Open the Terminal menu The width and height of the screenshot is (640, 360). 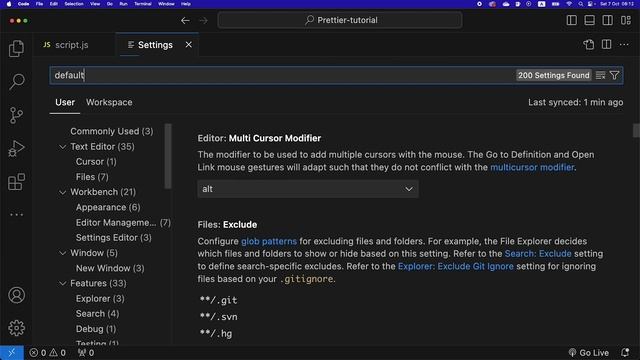(143, 4)
